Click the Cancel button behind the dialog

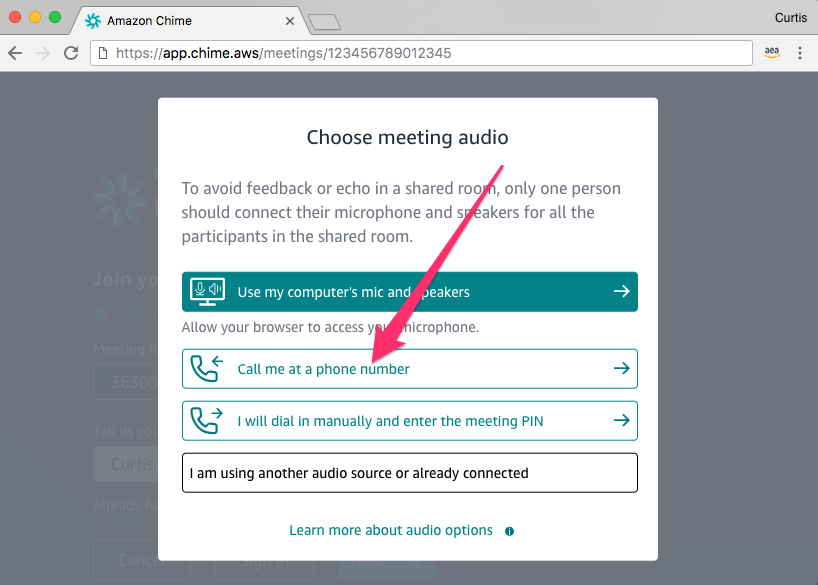142,560
